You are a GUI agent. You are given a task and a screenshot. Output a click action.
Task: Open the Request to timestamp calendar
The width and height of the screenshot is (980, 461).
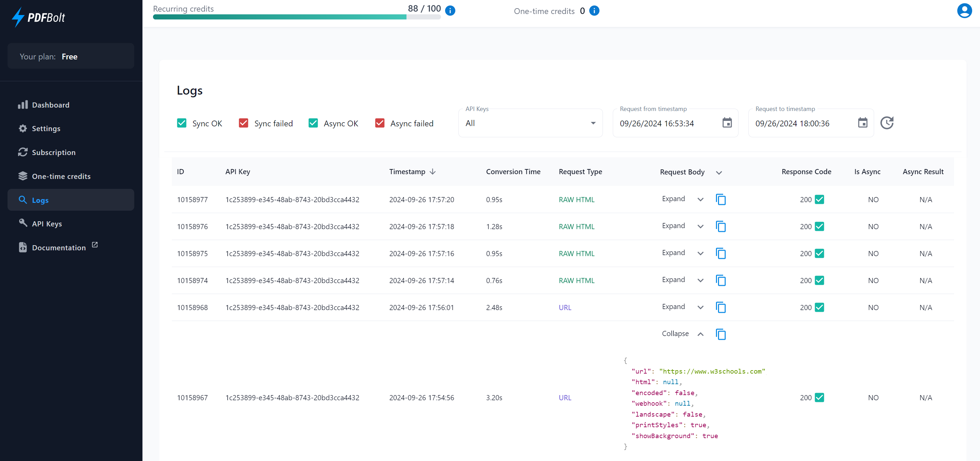pyautogui.click(x=862, y=123)
